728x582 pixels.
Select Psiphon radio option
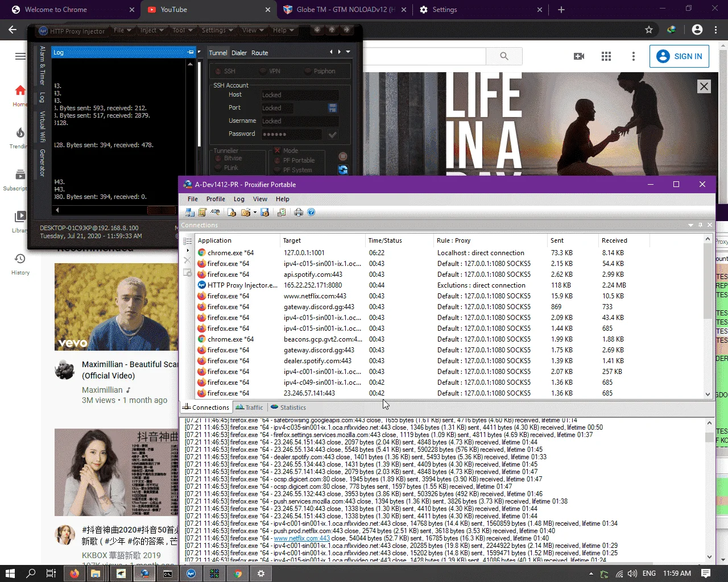click(x=319, y=71)
